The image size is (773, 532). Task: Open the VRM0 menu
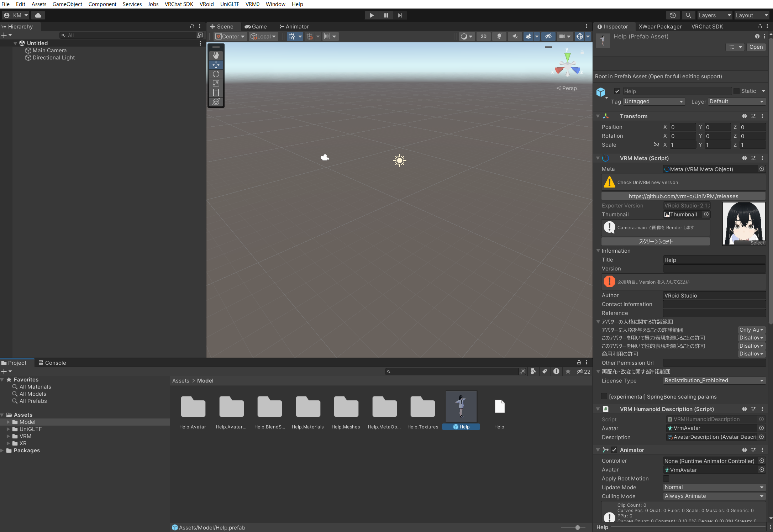click(252, 4)
